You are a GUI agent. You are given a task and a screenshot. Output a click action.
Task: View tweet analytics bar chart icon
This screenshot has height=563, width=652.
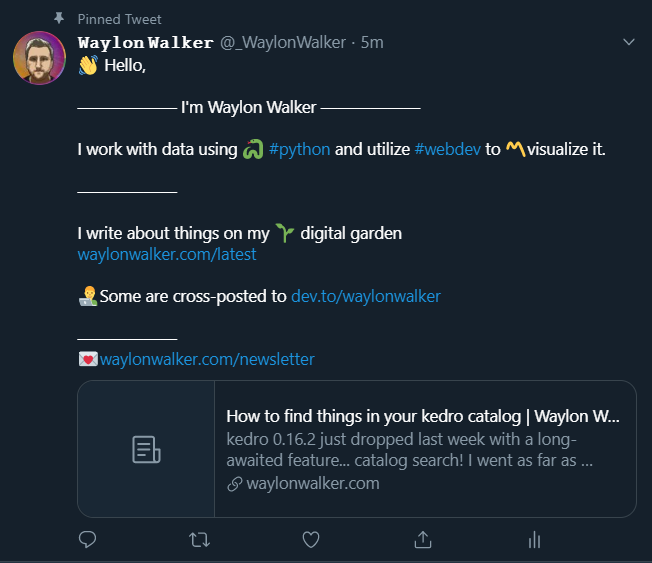(534, 540)
